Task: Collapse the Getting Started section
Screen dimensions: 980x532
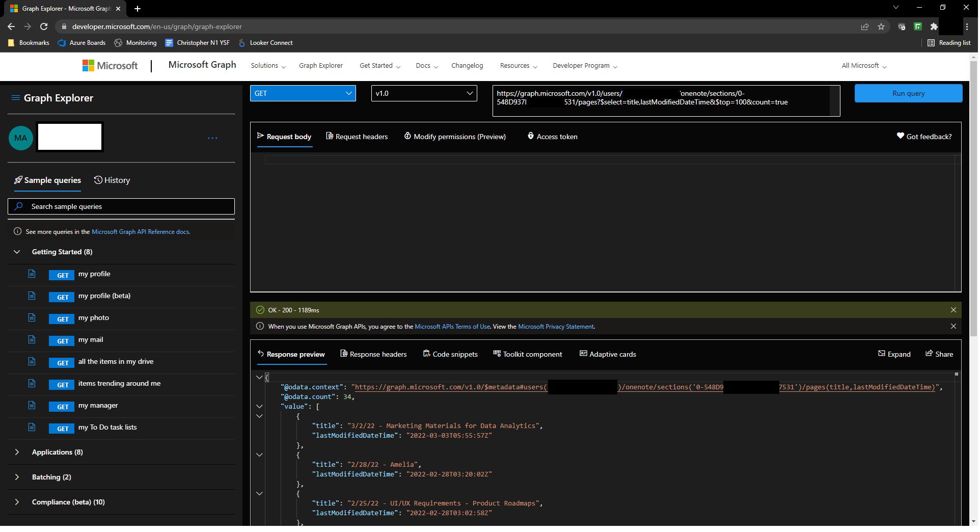Action: tap(17, 252)
